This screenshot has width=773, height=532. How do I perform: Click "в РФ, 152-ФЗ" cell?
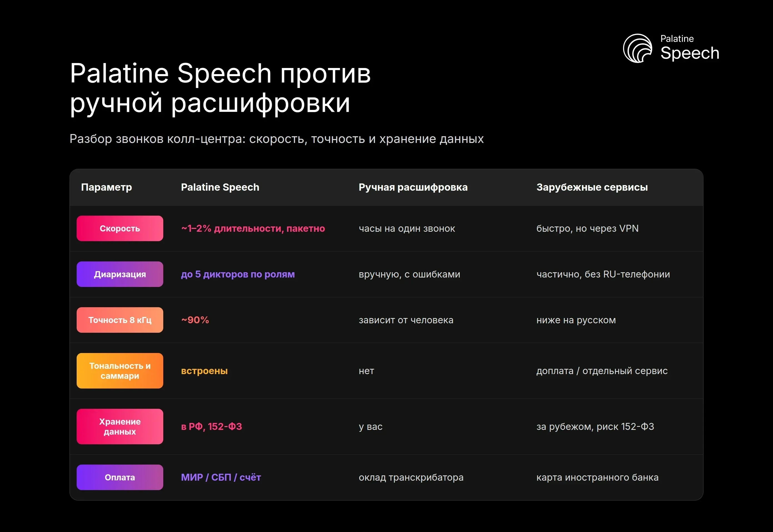tap(211, 426)
